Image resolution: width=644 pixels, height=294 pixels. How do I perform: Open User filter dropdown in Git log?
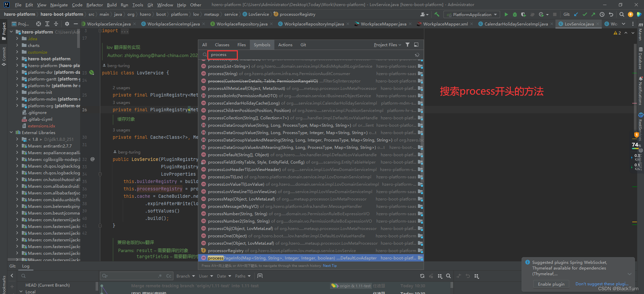click(206, 276)
